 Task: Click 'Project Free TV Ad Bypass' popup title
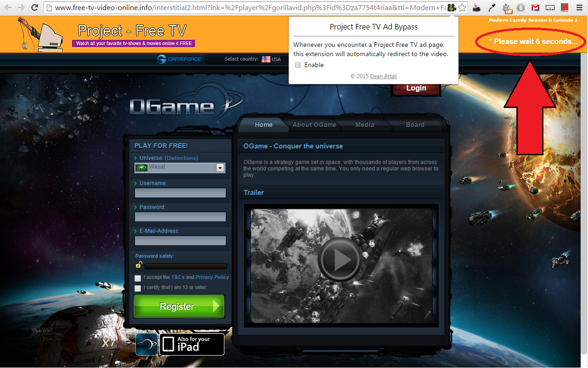point(373,27)
